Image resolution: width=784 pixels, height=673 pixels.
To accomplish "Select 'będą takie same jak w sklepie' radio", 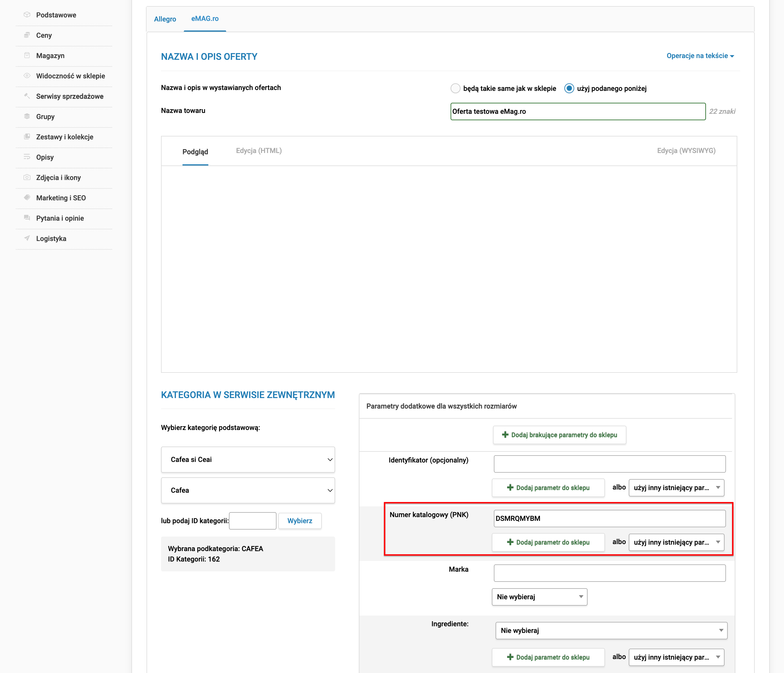I will [x=456, y=88].
